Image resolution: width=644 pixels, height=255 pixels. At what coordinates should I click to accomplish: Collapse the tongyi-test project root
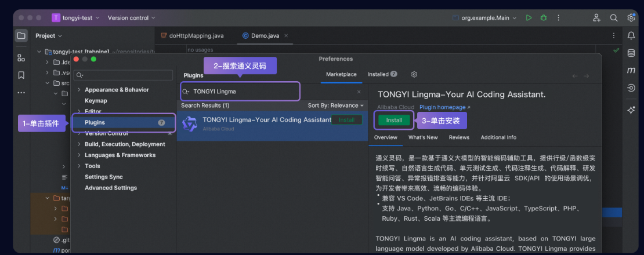(39, 52)
